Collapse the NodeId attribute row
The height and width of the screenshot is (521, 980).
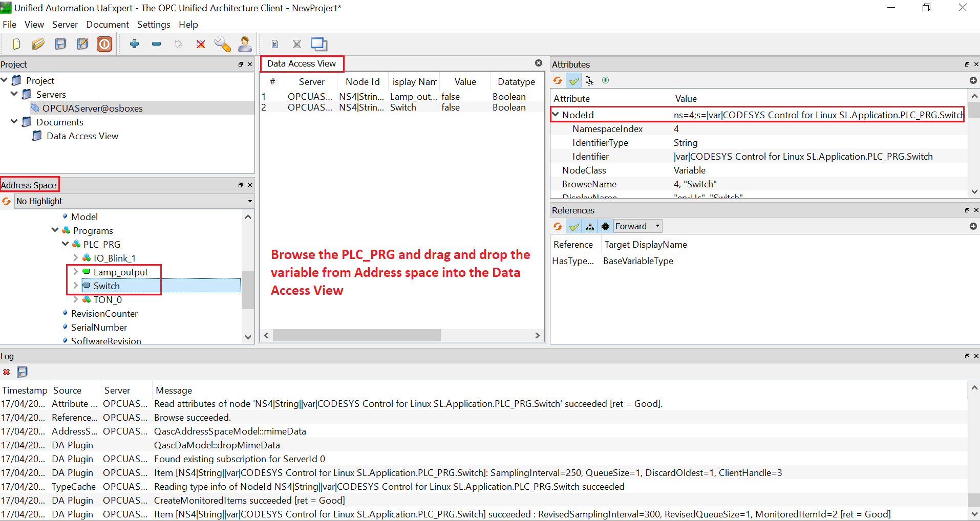[x=556, y=114]
